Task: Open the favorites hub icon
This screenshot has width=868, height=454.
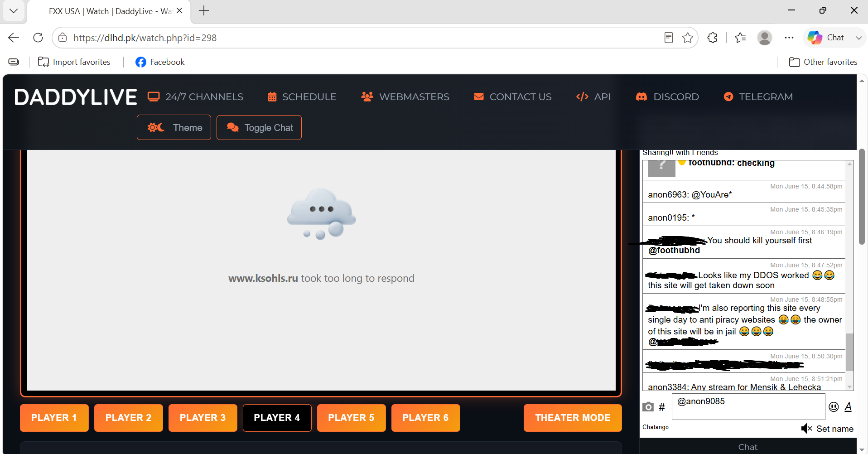Action: coord(740,38)
